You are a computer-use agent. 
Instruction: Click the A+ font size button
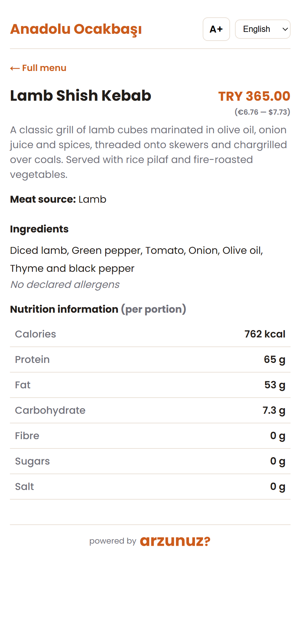point(216,29)
